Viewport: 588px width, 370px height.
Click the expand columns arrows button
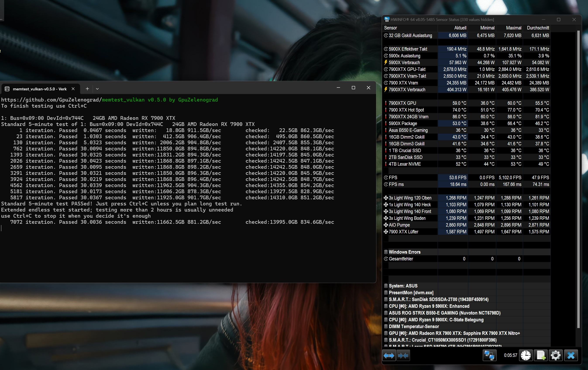[x=389, y=356]
